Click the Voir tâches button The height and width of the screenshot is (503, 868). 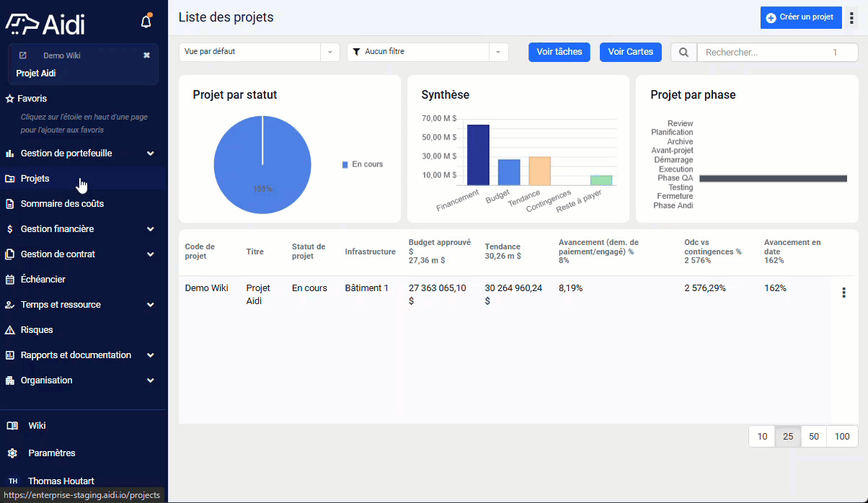(x=559, y=52)
